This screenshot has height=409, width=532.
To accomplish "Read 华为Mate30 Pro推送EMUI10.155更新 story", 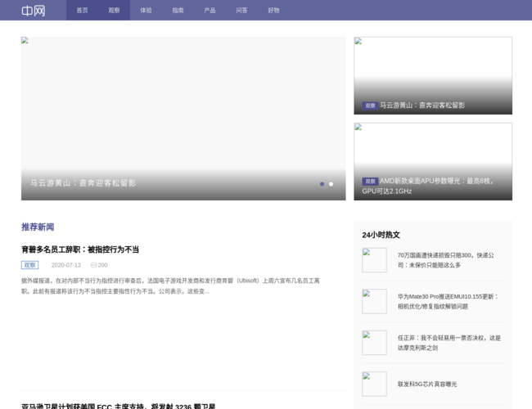I will click(x=448, y=301).
